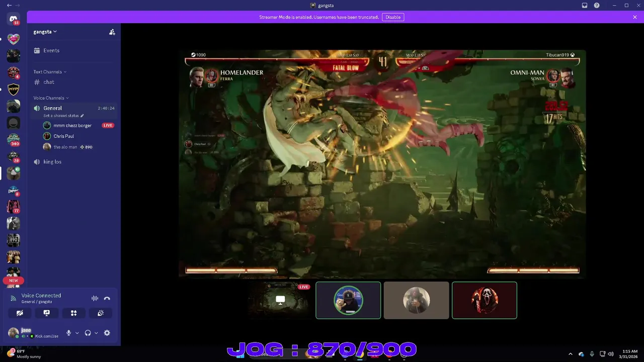Collapse the Voice Channels category
The width and height of the screenshot is (644, 362).
tap(51, 98)
